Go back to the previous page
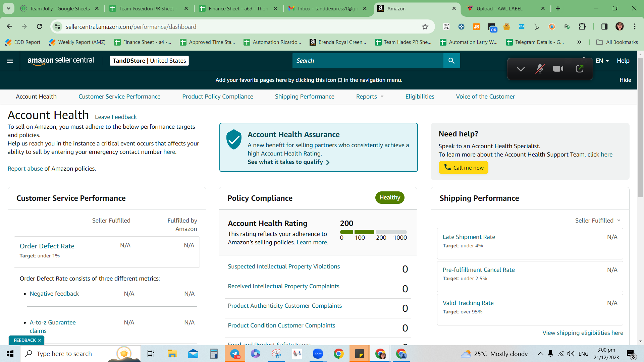This screenshot has width=644, height=362. (x=9, y=26)
